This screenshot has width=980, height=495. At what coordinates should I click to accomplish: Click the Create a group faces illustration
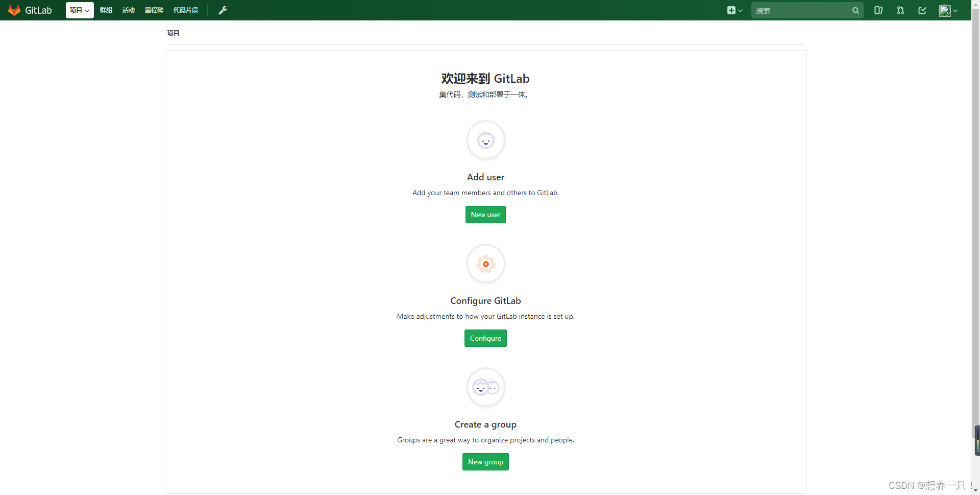pos(486,387)
